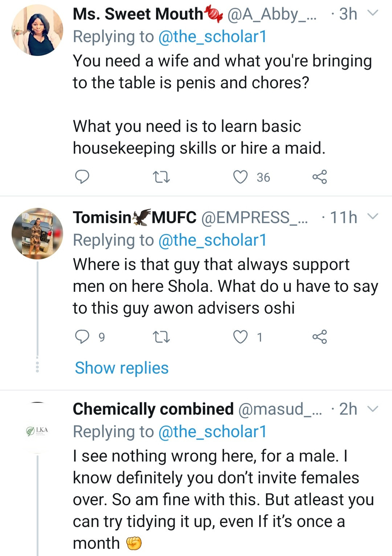
Task: Open Chemically combined's profile by display name
Action: pos(153,409)
